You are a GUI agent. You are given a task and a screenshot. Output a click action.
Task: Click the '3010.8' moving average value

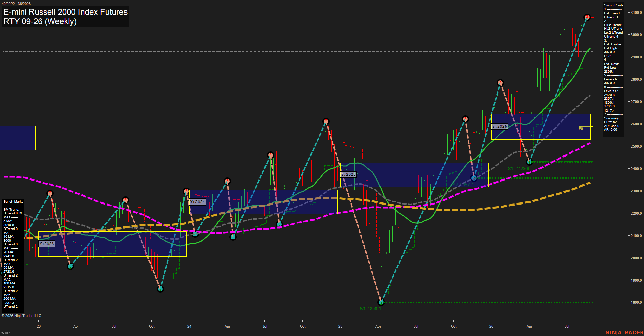point(9,225)
